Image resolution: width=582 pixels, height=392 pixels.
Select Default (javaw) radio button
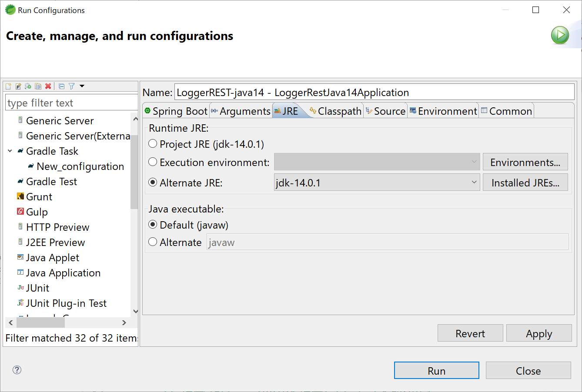153,225
